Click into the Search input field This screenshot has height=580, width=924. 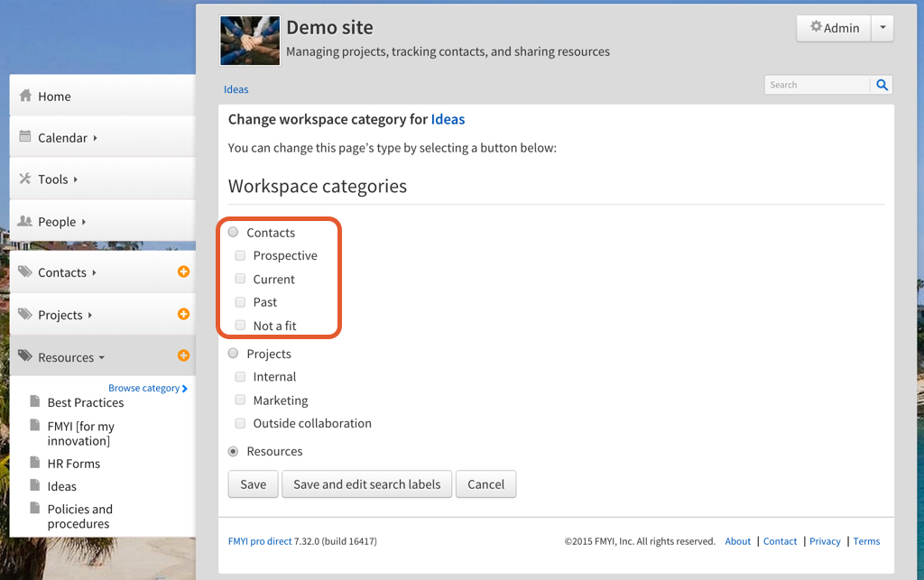(x=817, y=85)
